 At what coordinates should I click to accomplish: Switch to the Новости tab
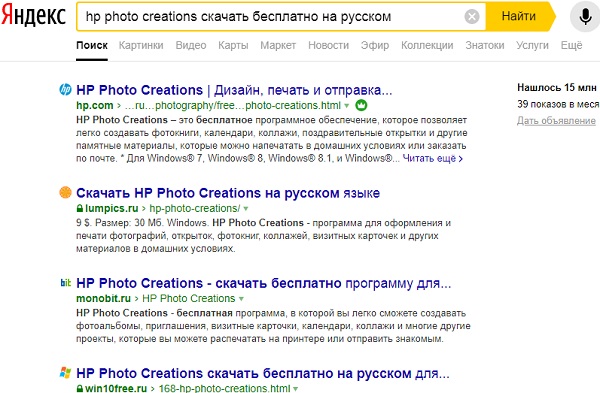[328, 45]
